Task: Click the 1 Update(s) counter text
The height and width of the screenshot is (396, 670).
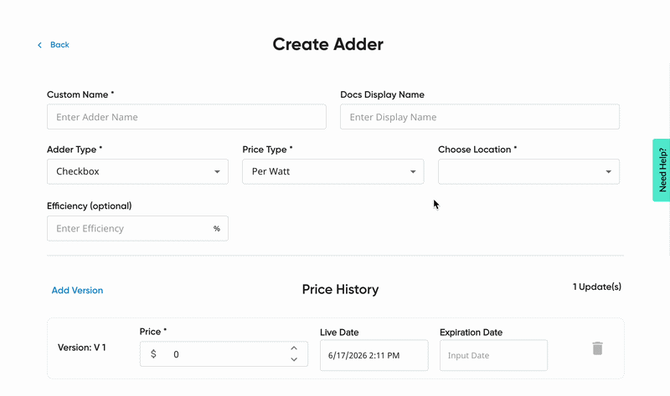Action: point(597,287)
